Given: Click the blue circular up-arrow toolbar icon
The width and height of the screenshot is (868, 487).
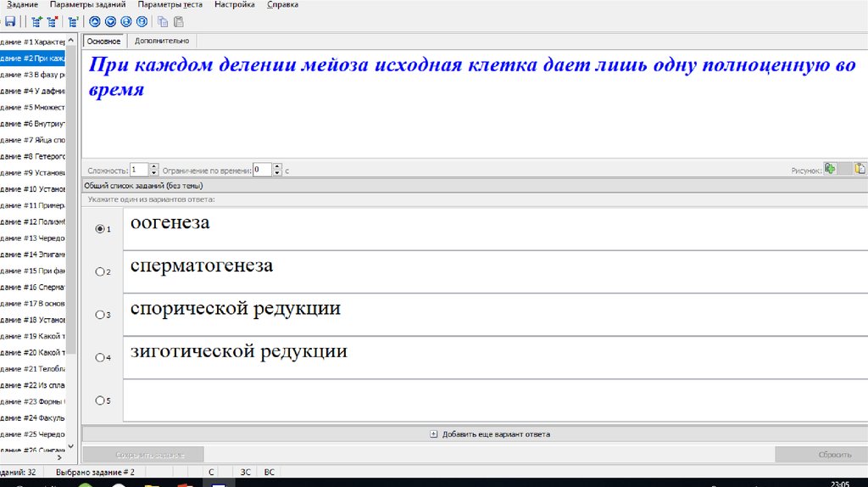Looking at the screenshot, I should 95,22.
